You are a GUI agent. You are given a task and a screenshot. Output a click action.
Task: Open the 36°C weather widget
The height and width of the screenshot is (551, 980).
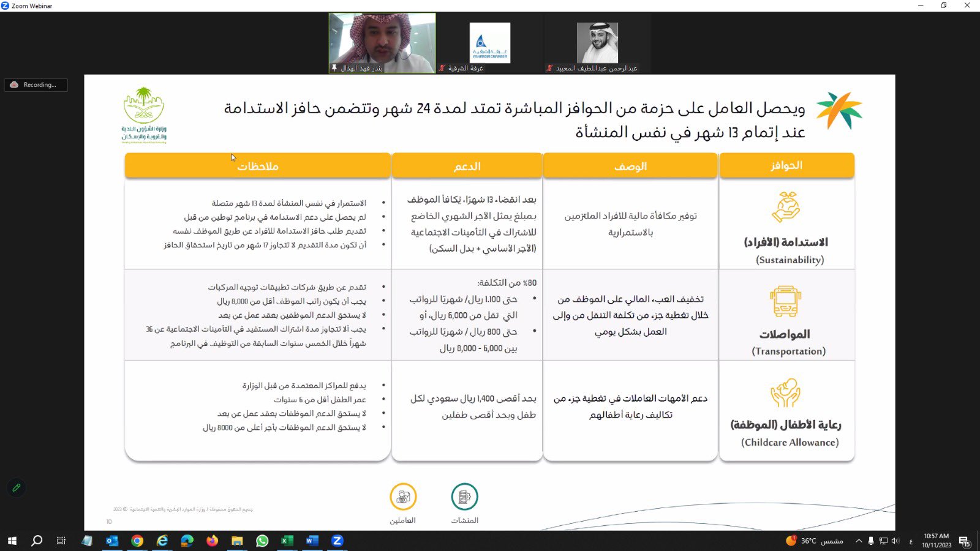click(815, 541)
